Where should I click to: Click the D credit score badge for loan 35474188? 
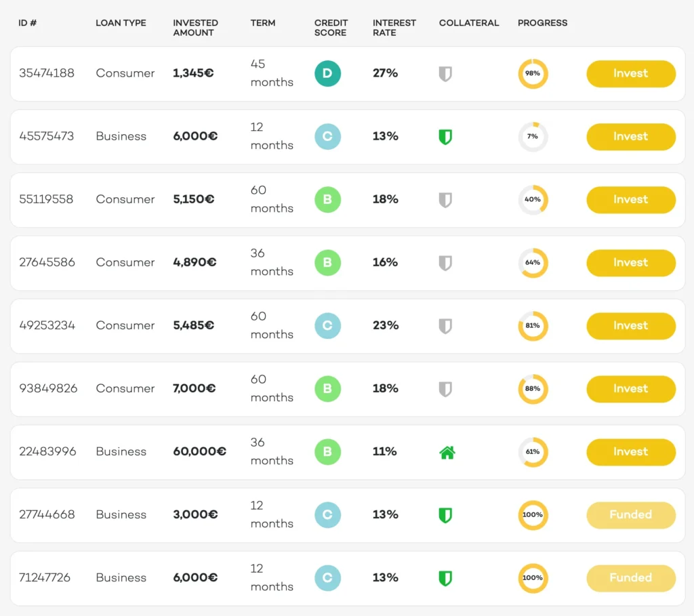click(x=327, y=73)
